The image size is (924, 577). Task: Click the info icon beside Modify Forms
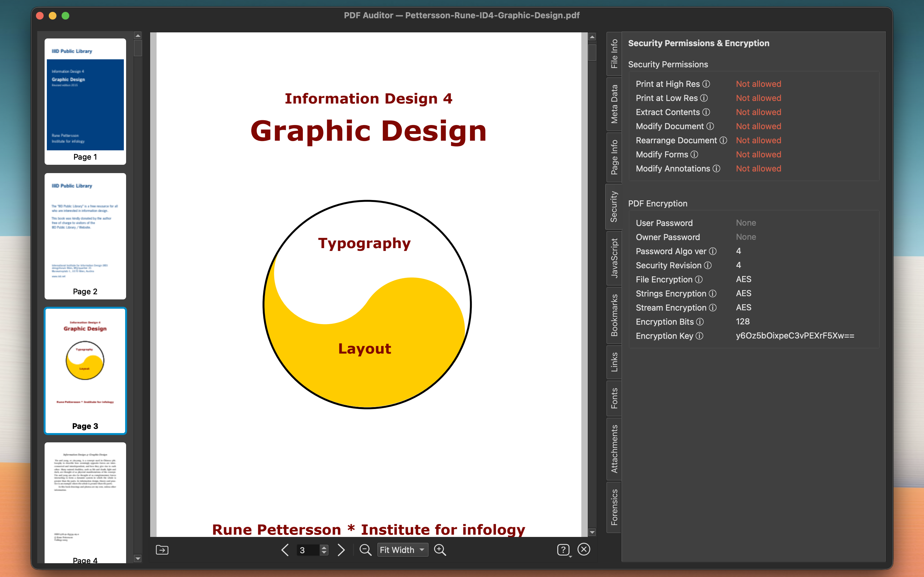tap(695, 155)
